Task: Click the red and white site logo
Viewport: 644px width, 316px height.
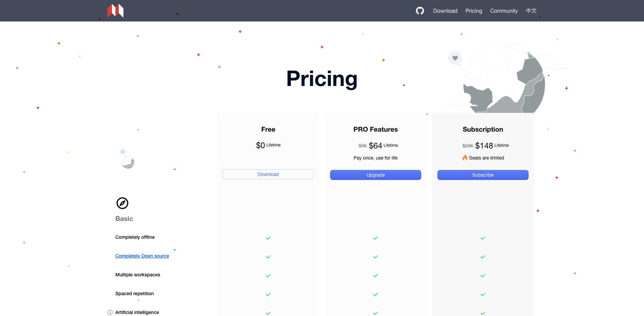Action: click(115, 11)
